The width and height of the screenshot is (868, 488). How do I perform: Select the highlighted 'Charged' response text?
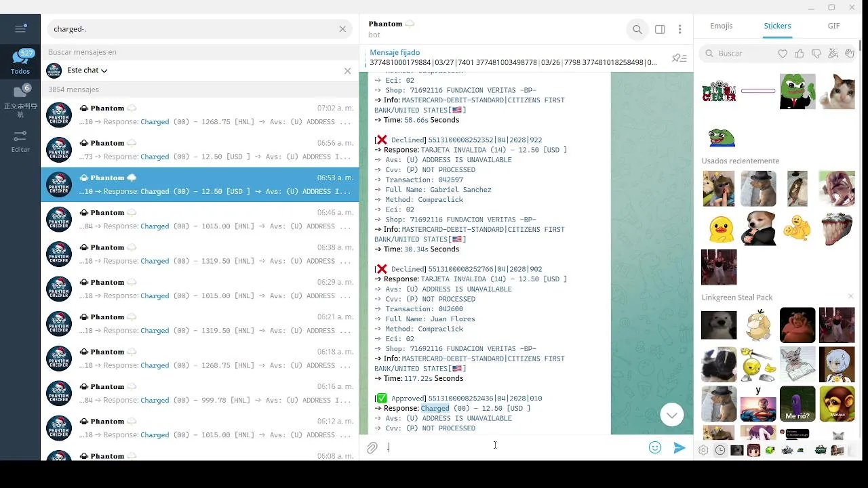coord(435,408)
